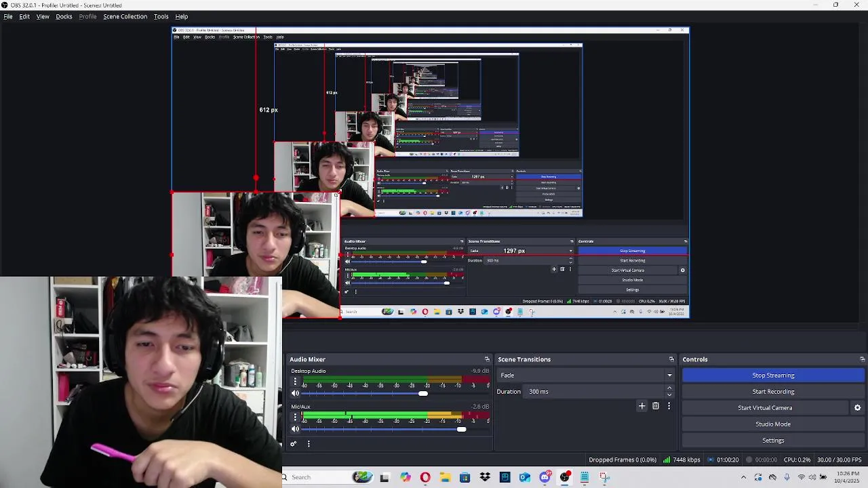Open the purple chat app with 9+ badge
868x488 pixels.
pyautogui.click(x=545, y=477)
